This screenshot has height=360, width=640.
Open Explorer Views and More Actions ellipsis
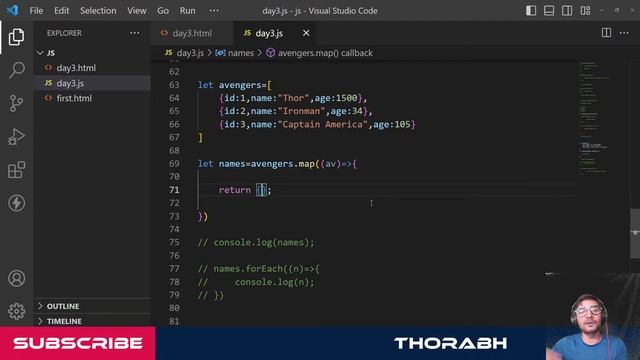pyautogui.click(x=135, y=33)
